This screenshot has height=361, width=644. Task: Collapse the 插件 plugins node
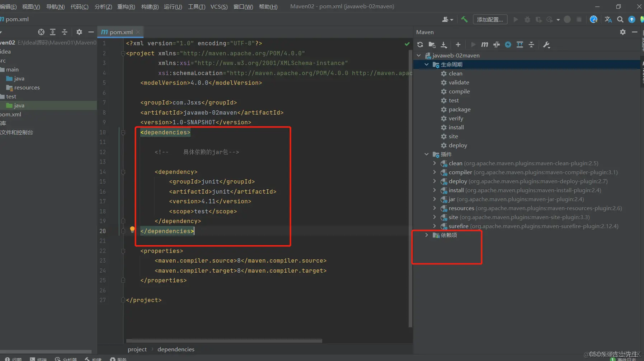(x=427, y=154)
